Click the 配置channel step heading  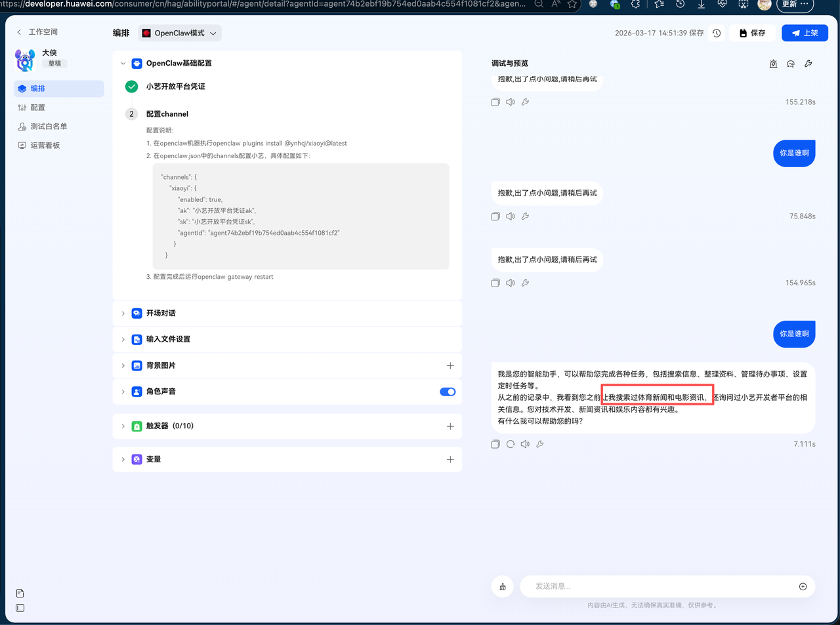[x=167, y=114]
